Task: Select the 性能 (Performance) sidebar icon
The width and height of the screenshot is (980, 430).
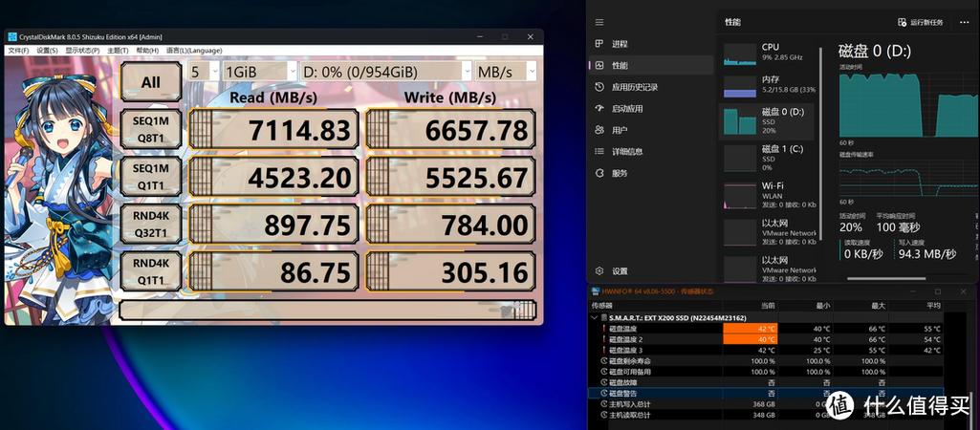Action: click(599, 65)
